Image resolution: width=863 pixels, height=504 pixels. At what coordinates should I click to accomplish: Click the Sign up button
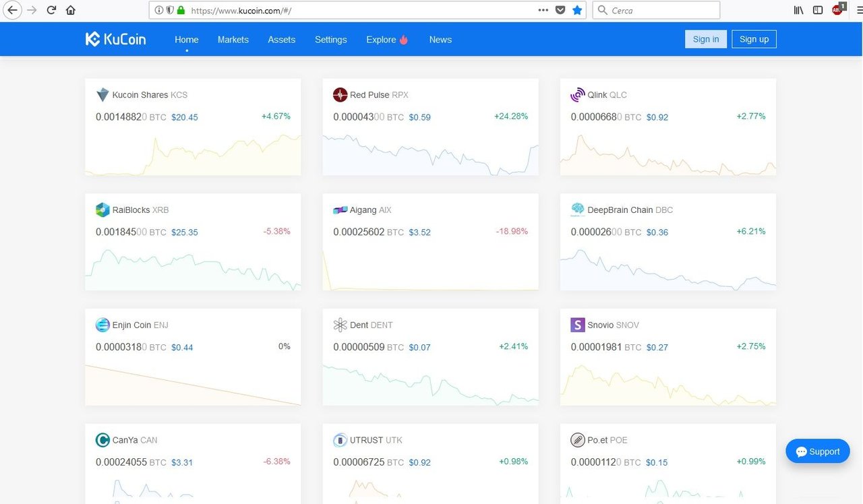[754, 39]
